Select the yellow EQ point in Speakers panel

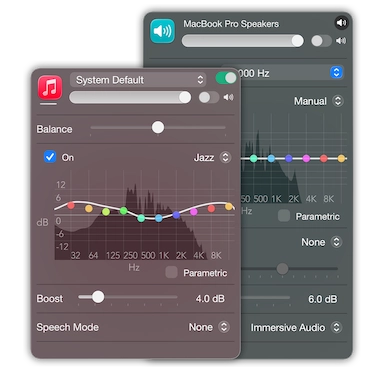pos(341,158)
